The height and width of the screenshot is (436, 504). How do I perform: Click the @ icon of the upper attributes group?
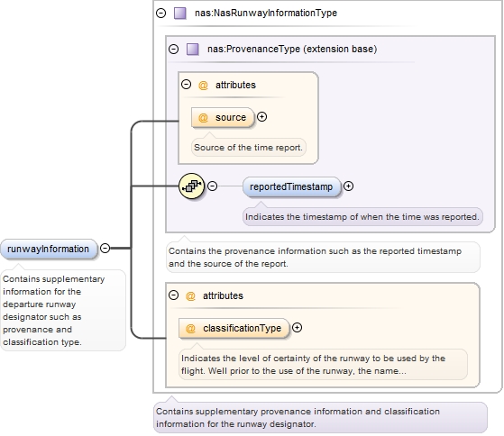(x=203, y=85)
